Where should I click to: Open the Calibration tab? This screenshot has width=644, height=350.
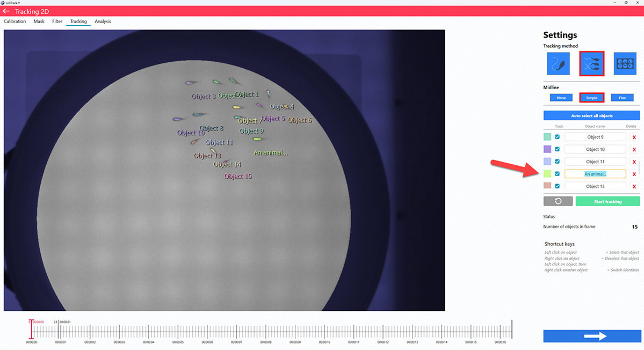tap(15, 21)
